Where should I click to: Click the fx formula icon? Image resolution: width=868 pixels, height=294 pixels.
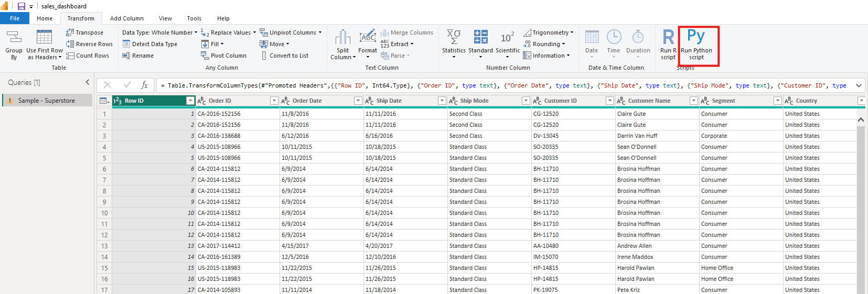(x=145, y=85)
